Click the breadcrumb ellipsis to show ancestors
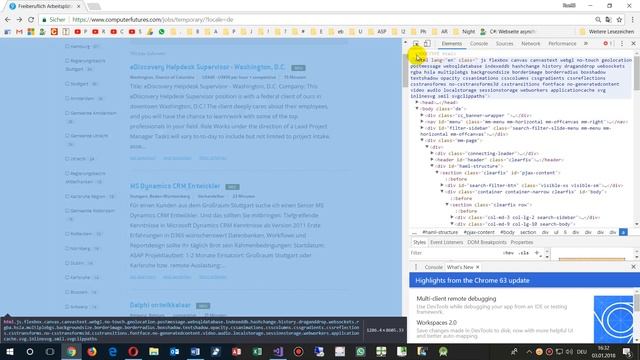The image size is (640, 360). coord(414,233)
